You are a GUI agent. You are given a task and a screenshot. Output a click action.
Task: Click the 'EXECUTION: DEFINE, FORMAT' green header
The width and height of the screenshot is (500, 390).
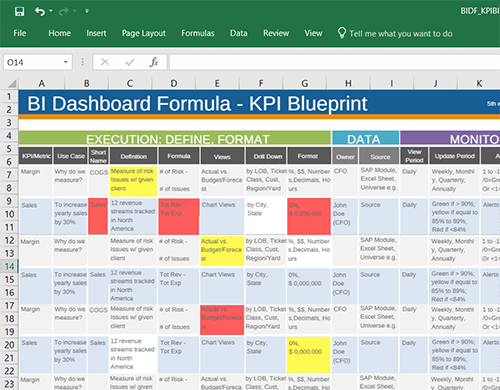coord(175,138)
